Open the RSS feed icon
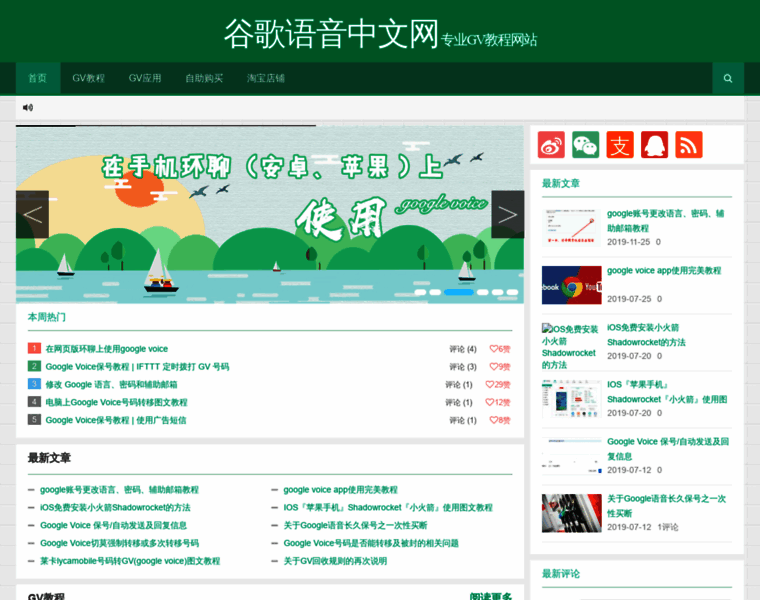Image resolution: width=760 pixels, height=600 pixels. pyautogui.click(x=689, y=144)
